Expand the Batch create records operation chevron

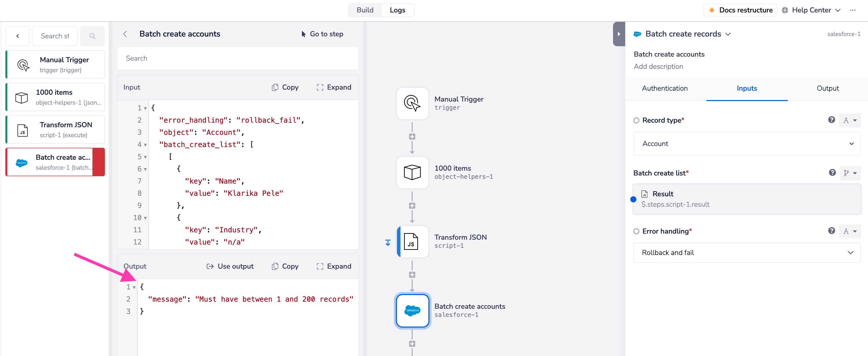[x=728, y=34]
